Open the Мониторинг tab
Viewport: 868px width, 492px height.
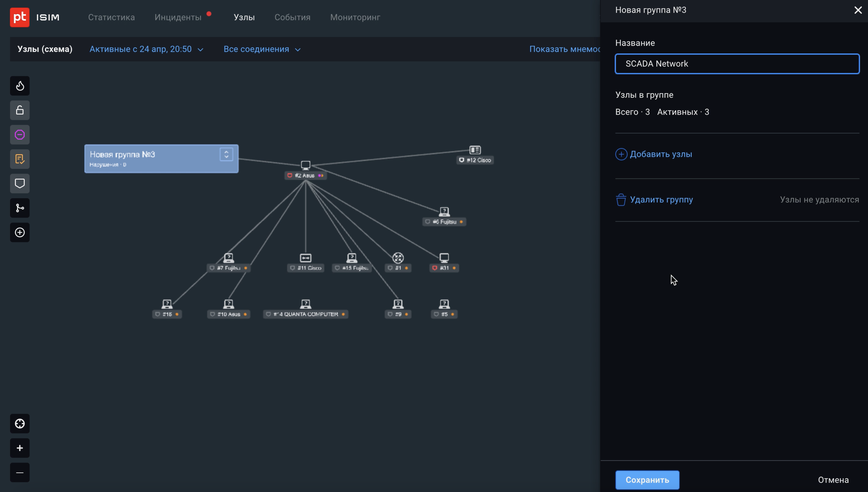[355, 17]
